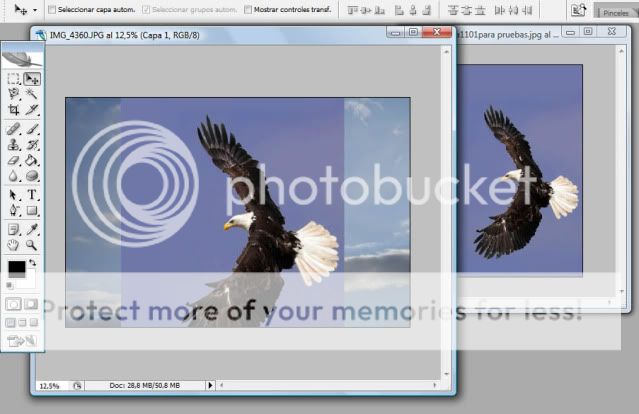The image size is (639, 414).
Task: Select the Eraser tool
Action: 13,160
